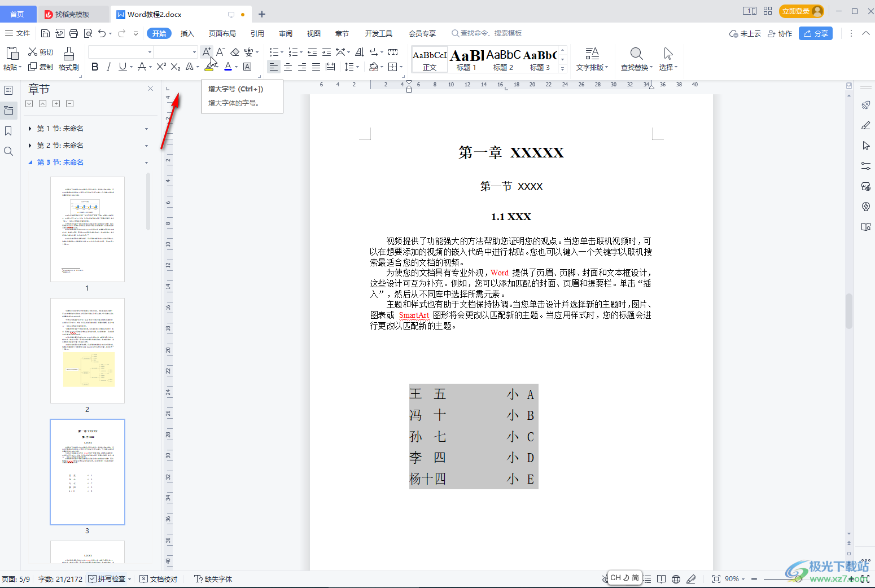Select the Format Painter (格式刷) tool
The width and height of the screenshot is (875, 588).
pos(69,59)
